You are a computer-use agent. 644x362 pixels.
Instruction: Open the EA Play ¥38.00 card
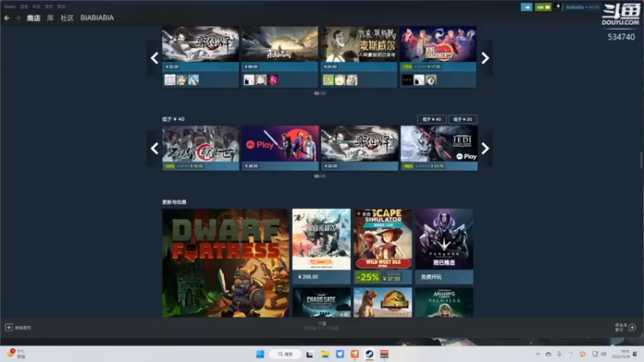[279, 148]
